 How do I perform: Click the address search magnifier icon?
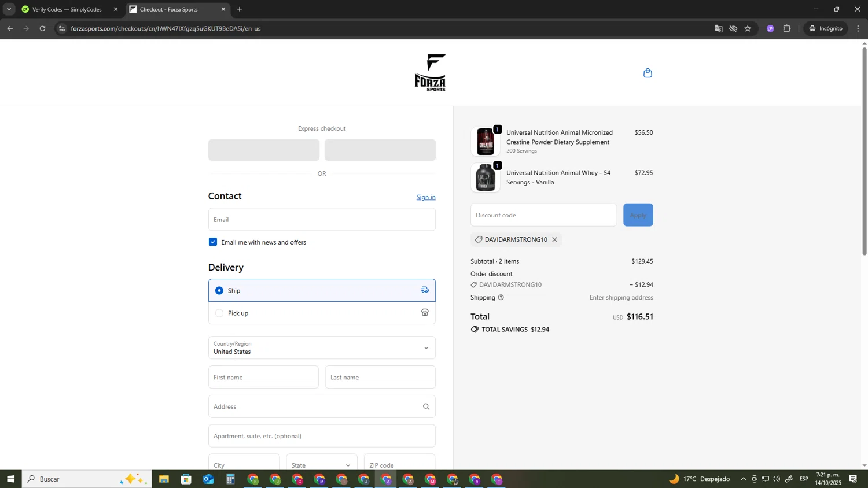pyautogui.click(x=426, y=406)
